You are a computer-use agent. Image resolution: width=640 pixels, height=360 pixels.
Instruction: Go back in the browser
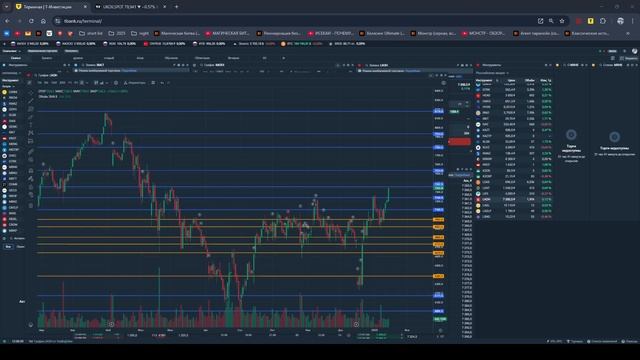7,21
